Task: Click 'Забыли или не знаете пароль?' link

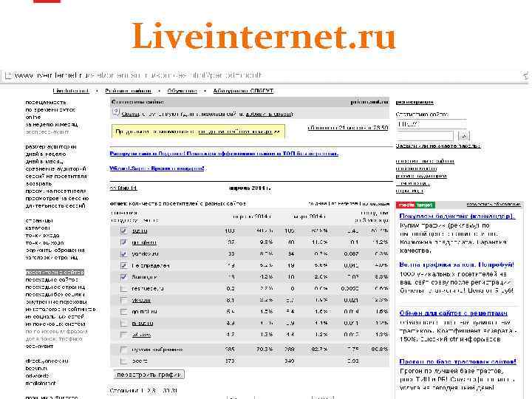Action: point(438,146)
